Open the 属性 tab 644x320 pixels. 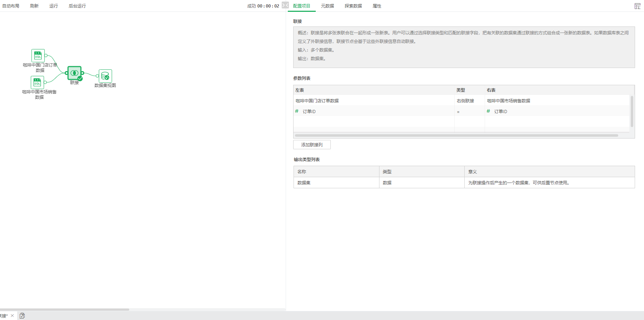coord(377,6)
